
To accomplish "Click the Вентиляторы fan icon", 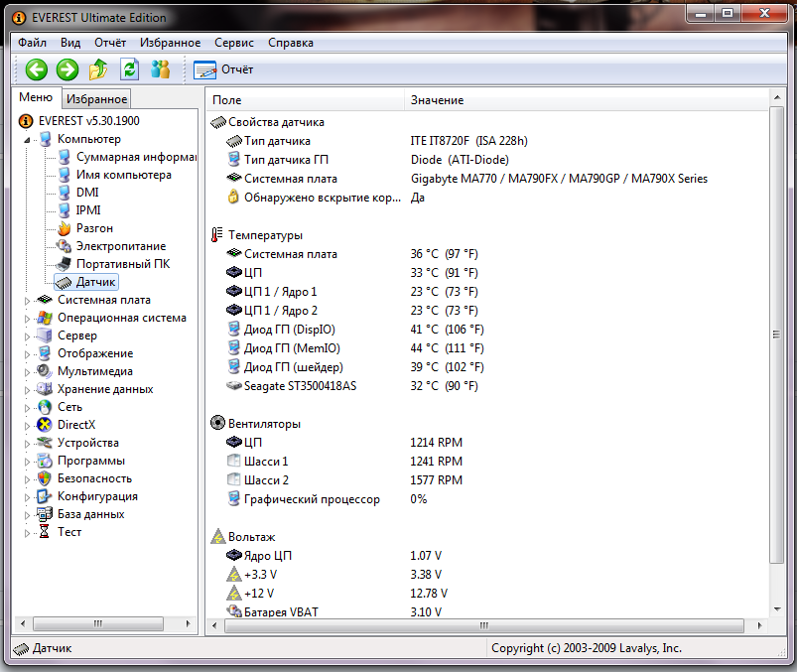I will pos(217,423).
